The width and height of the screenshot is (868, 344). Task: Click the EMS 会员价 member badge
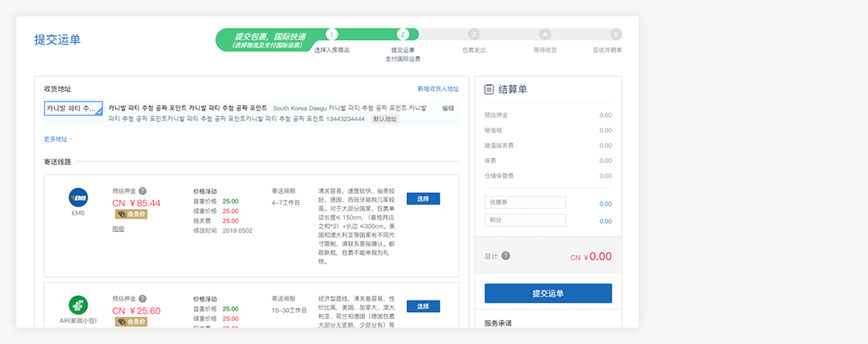tap(130, 215)
